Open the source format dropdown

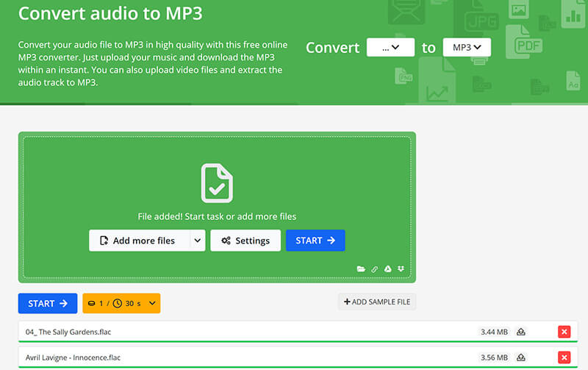[x=390, y=47]
